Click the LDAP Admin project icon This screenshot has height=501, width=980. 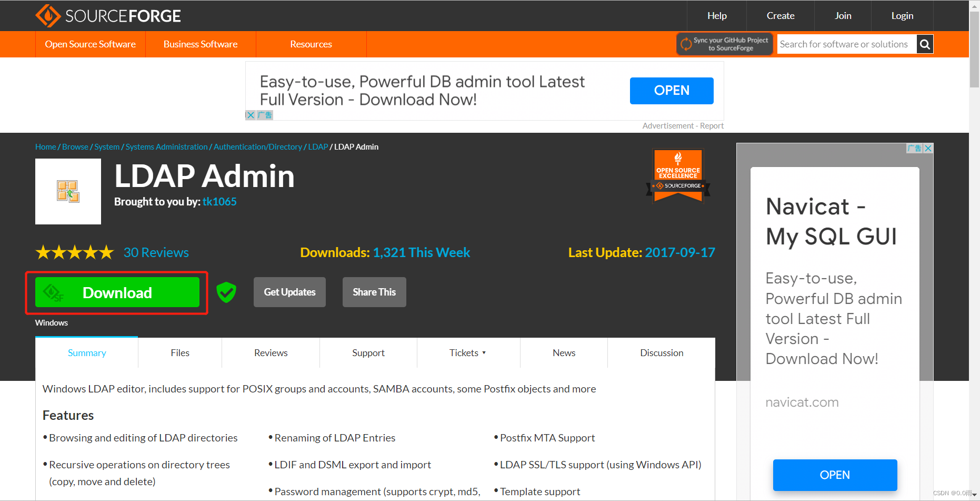point(67,191)
